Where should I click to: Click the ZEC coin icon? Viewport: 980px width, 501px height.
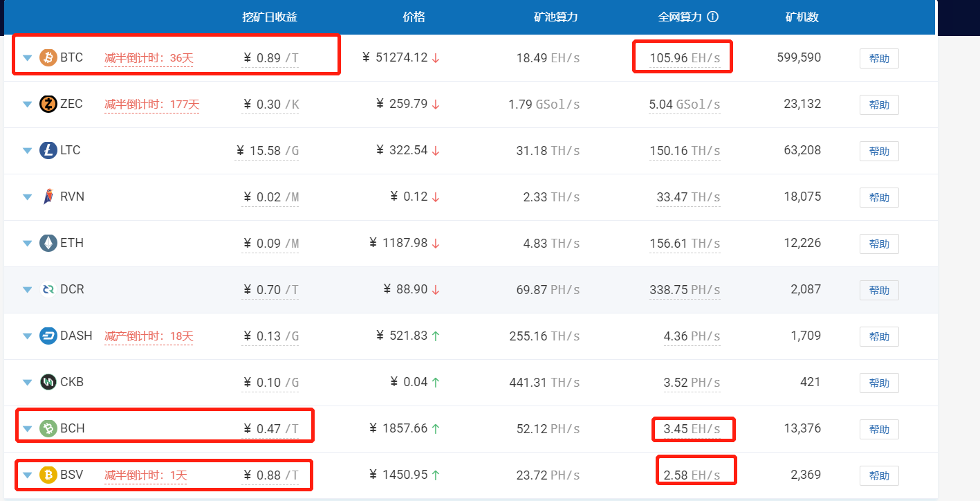48,104
